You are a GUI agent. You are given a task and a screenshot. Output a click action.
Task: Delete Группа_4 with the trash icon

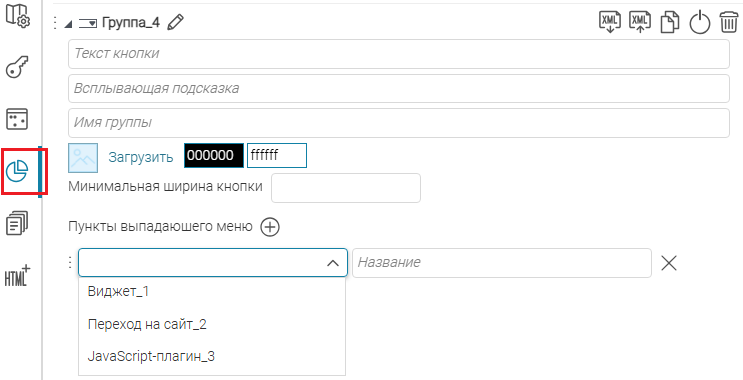(728, 23)
